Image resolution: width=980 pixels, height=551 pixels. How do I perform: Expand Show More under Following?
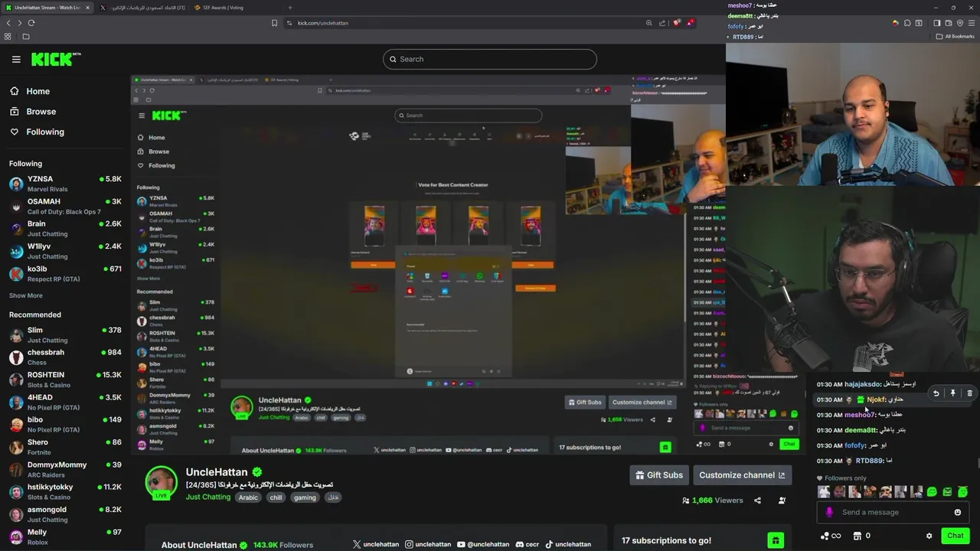(x=26, y=295)
